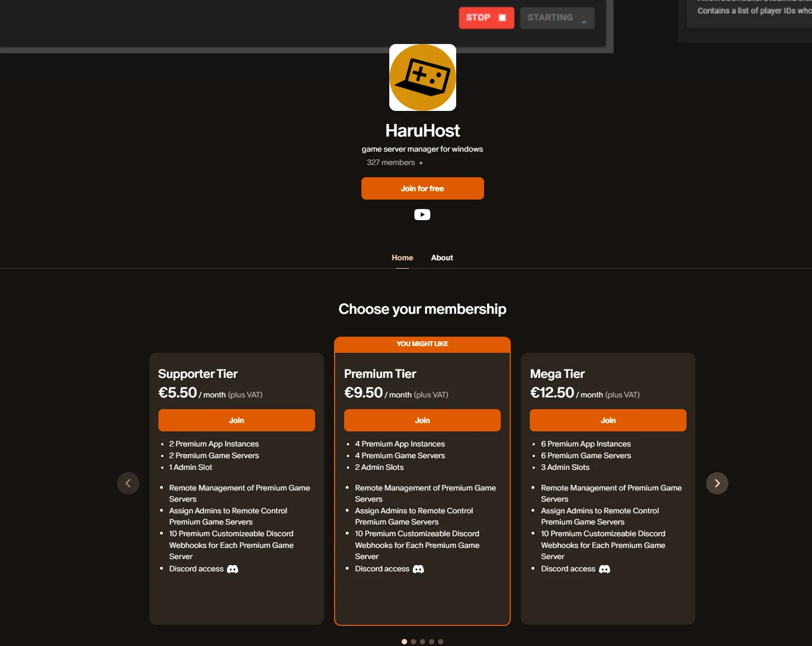
Task: Click '2 Premium App Instances' text
Action: click(214, 444)
